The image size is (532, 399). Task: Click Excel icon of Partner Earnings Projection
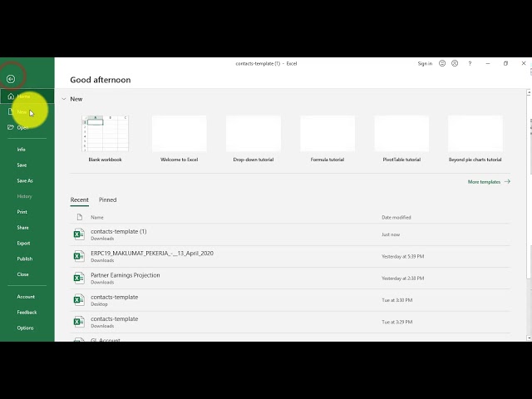[79, 278]
